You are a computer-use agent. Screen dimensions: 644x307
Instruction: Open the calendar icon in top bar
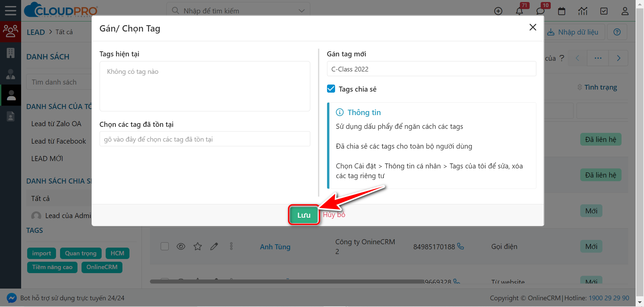(561, 11)
